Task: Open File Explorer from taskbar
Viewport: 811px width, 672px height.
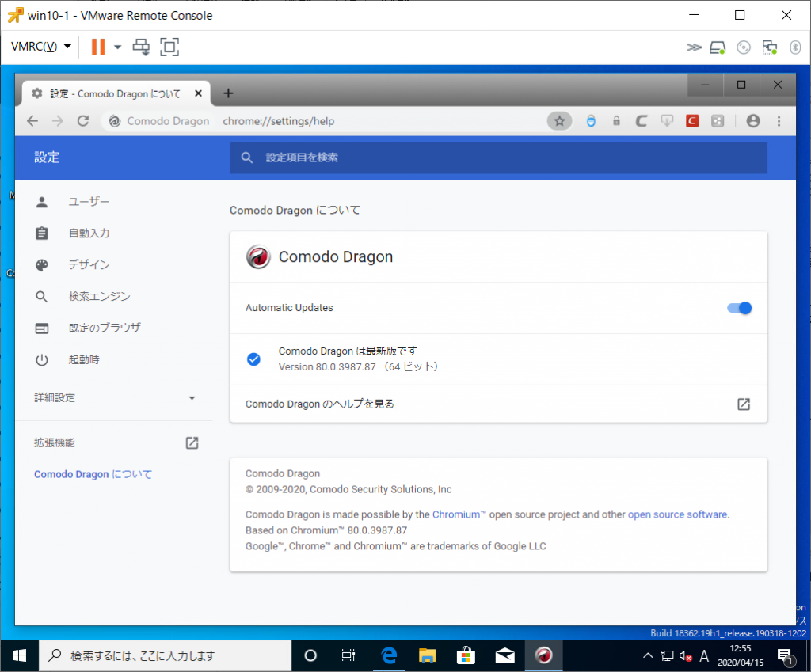Action: tap(427, 655)
